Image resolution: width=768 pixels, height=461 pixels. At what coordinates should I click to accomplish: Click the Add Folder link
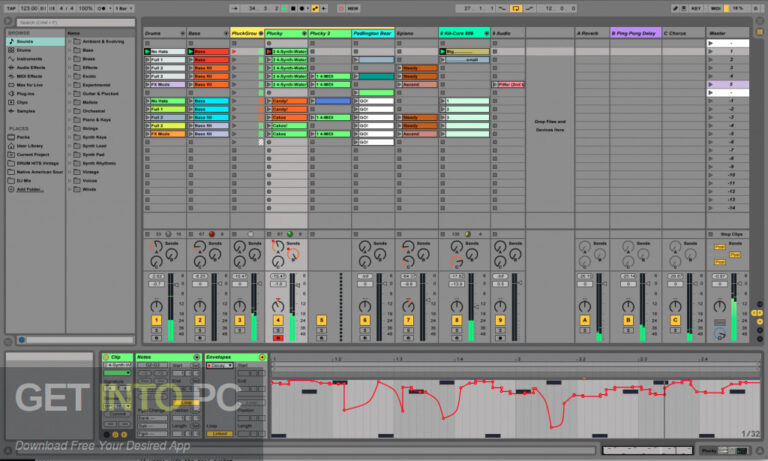pyautogui.click(x=30, y=190)
